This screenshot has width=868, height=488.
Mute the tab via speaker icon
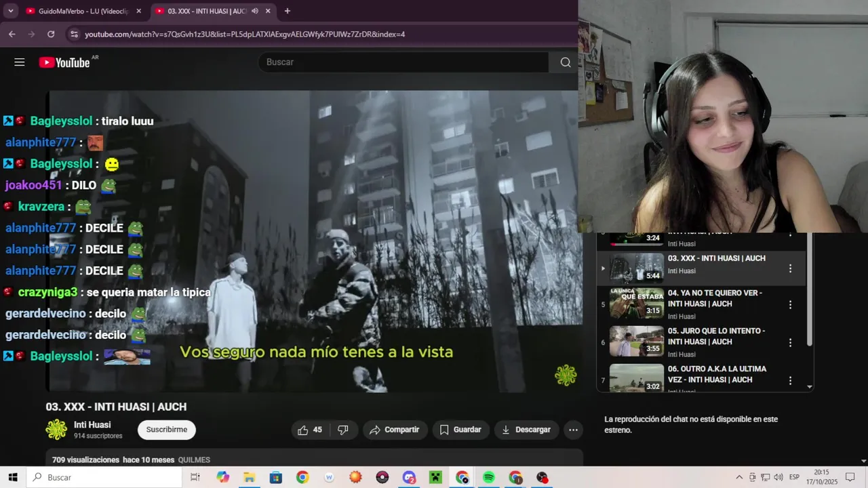255,11
